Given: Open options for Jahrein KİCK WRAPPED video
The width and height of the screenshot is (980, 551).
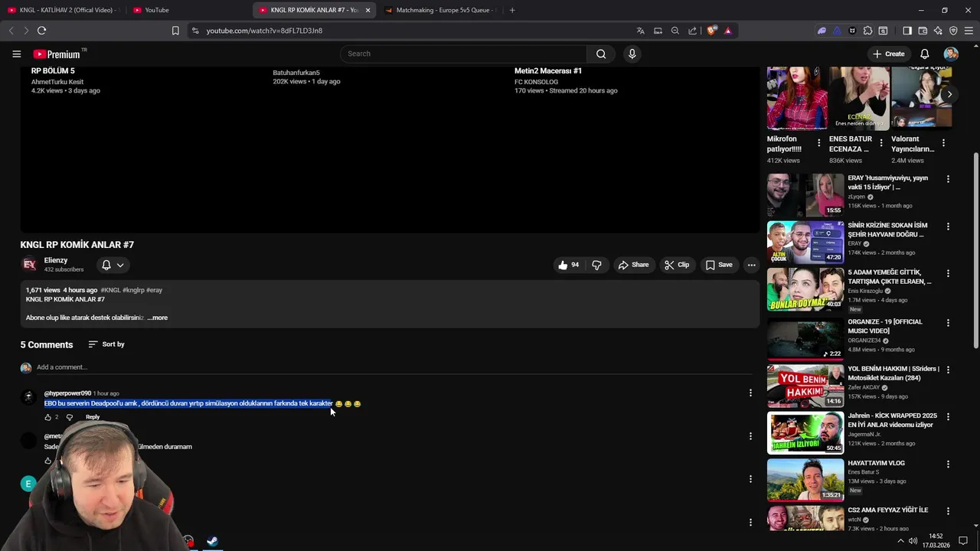Looking at the screenshot, I should pyautogui.click(x=948, y=417).
